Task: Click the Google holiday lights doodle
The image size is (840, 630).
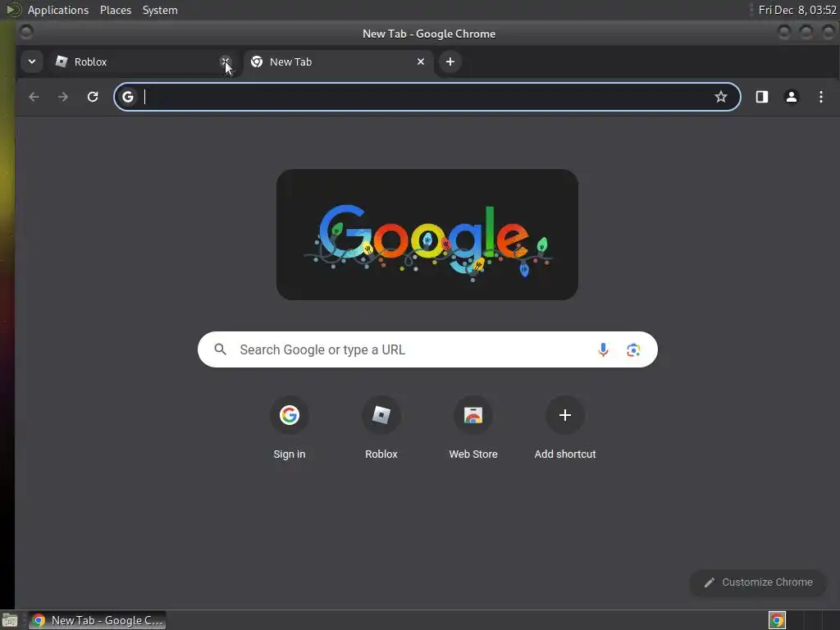Action: tap(427, 235)
